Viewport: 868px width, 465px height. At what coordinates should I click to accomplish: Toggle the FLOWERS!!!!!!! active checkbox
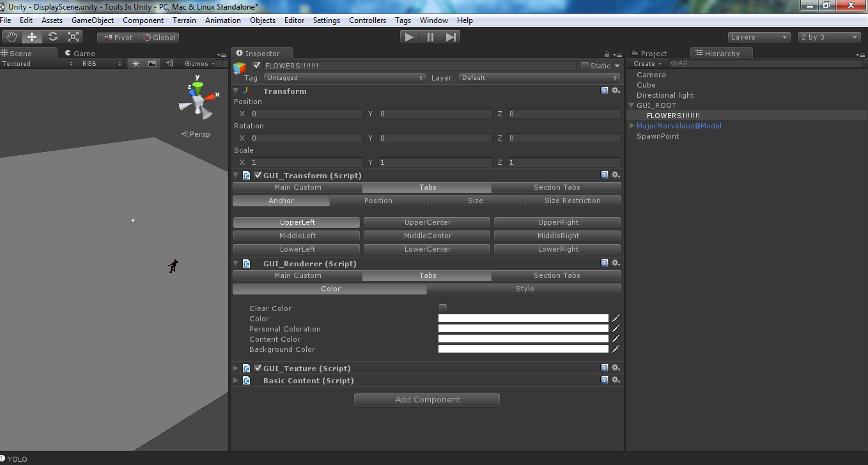257,65
